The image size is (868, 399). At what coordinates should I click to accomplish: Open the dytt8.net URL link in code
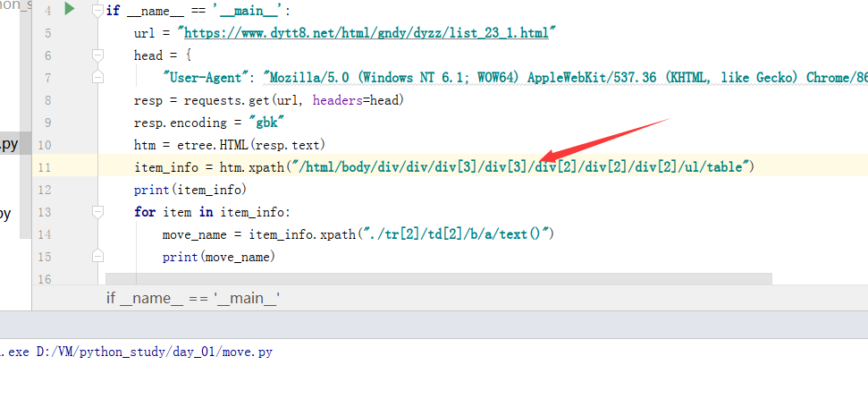(367, 33)
